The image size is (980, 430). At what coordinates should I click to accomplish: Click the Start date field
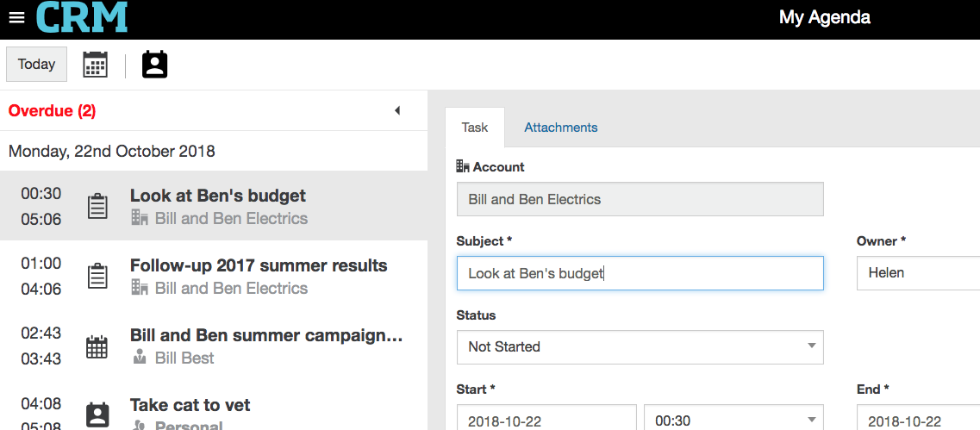tap(546, 421)
